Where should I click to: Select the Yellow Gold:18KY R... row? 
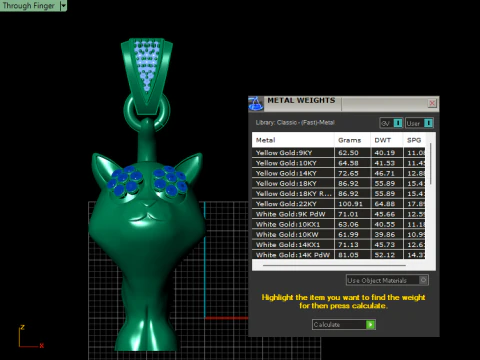coord(338,194)
